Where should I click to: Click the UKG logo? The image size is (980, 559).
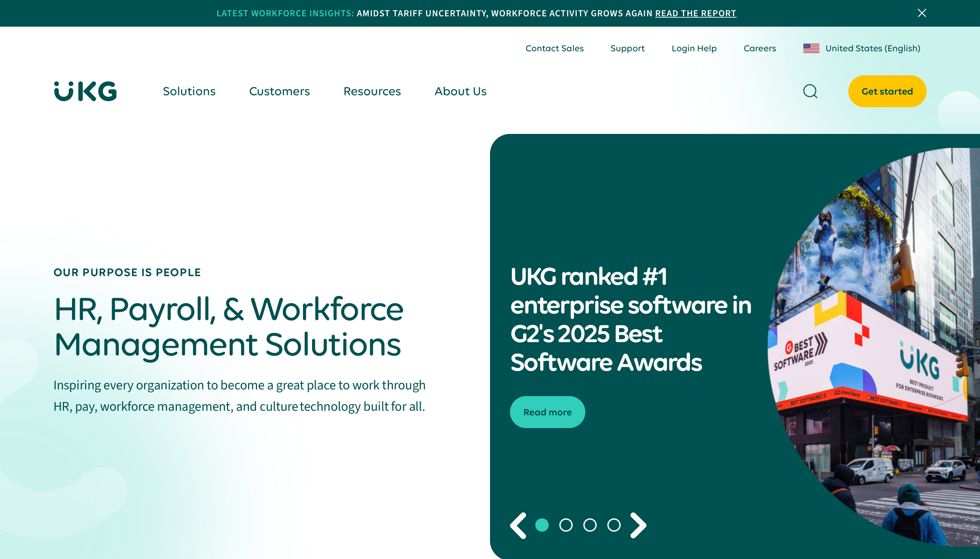pos(85,91)
